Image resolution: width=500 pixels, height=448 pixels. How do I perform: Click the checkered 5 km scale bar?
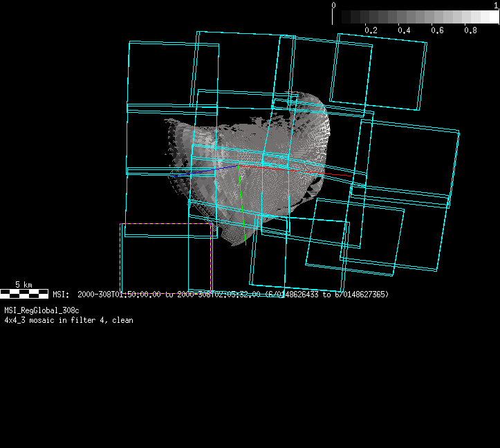(24, 295)
